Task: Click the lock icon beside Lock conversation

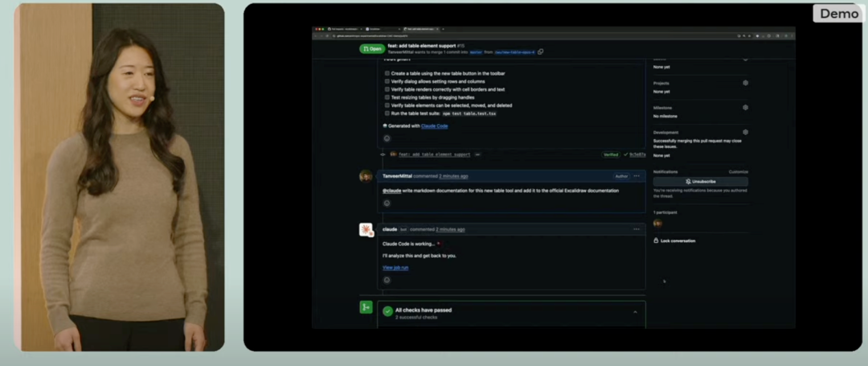Action: 656,241
